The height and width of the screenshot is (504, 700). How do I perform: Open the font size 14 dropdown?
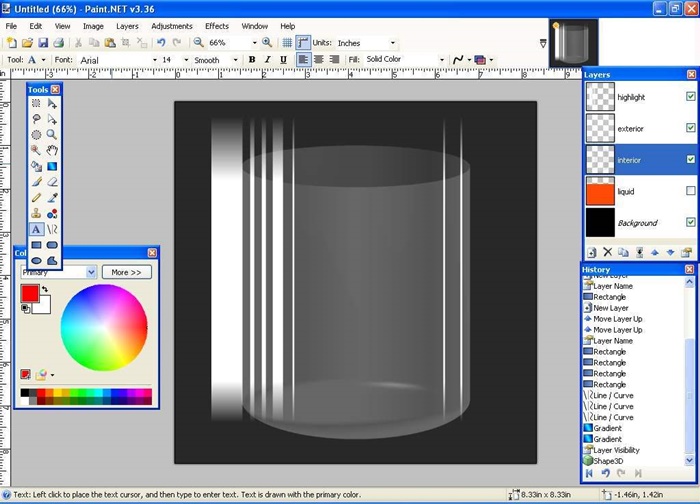pyautogui.click(x=186, y=60)
